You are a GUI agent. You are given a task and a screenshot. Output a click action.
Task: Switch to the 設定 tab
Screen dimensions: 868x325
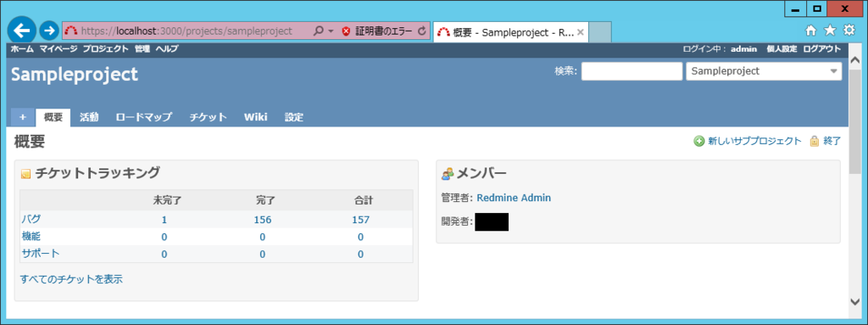pyautogui.click(x=294, y=117)
